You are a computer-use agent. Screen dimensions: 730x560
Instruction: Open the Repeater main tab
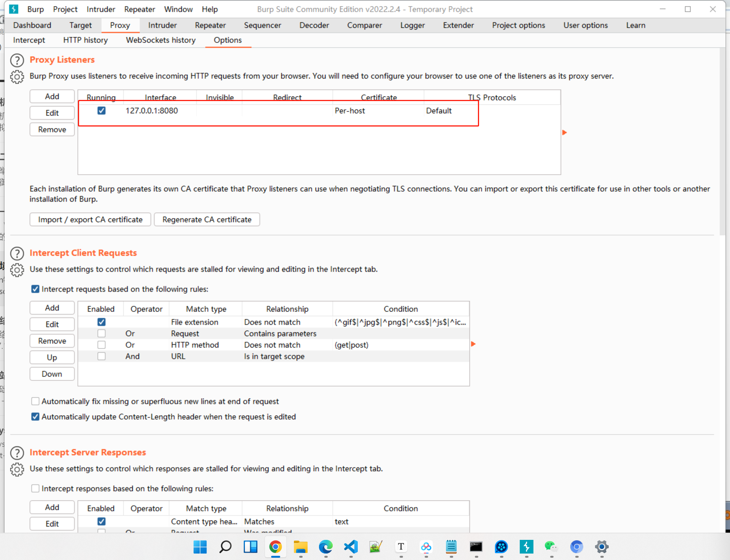(x=210, y=25)
